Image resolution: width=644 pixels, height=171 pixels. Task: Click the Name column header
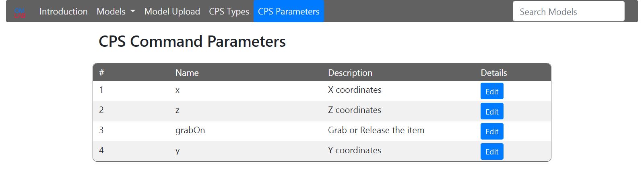pyautogui.click(x=187, y=73)
